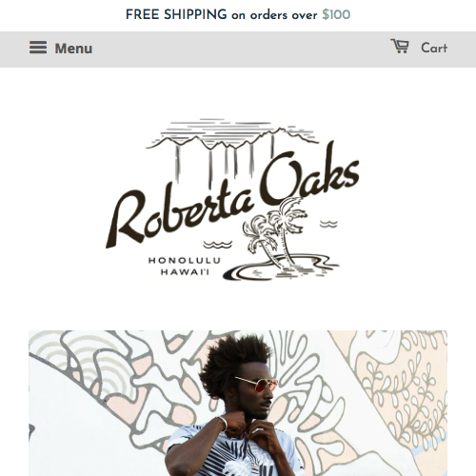The height and width of the screenshot is (476, 476).
Task: Select the Menu text label
Action: click(x=73, y=49)
